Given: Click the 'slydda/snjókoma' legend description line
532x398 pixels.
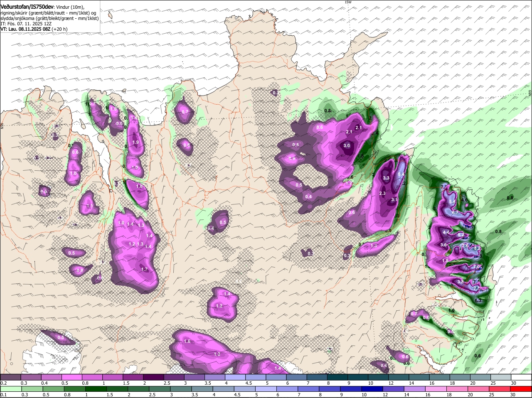Looking at the screenshot, I should coord(49,18).
